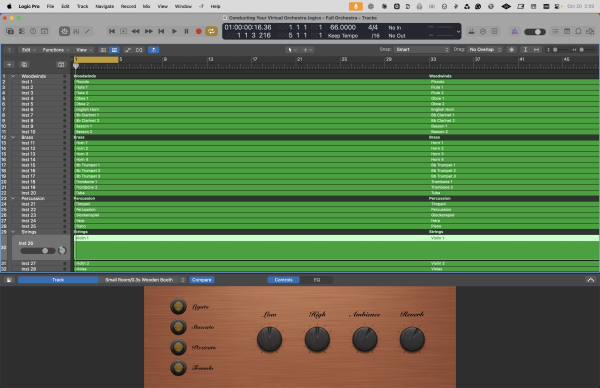Image resolution: width=600 pixels, height=388 pixels.
Task: Open the tracks area Functions menu
Action: [55, 50]
